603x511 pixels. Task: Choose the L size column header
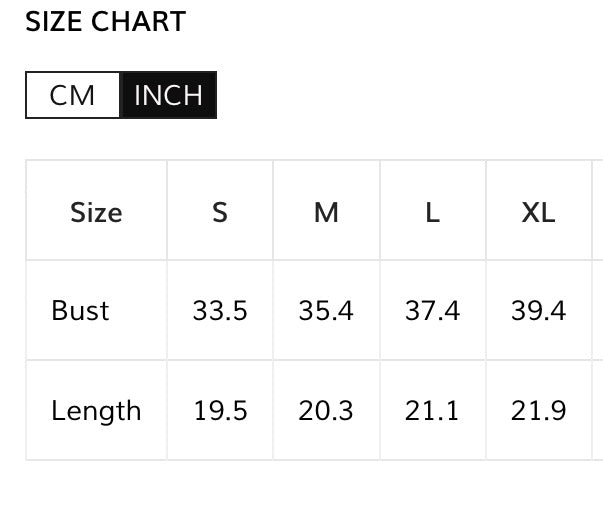[x=432, y=212]
